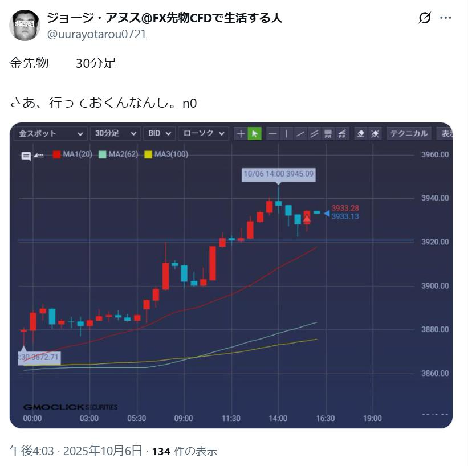Choose the diagonal trendline tool
Screen dimensions: 476x466
pyautogui.click(x=300, y=134)
